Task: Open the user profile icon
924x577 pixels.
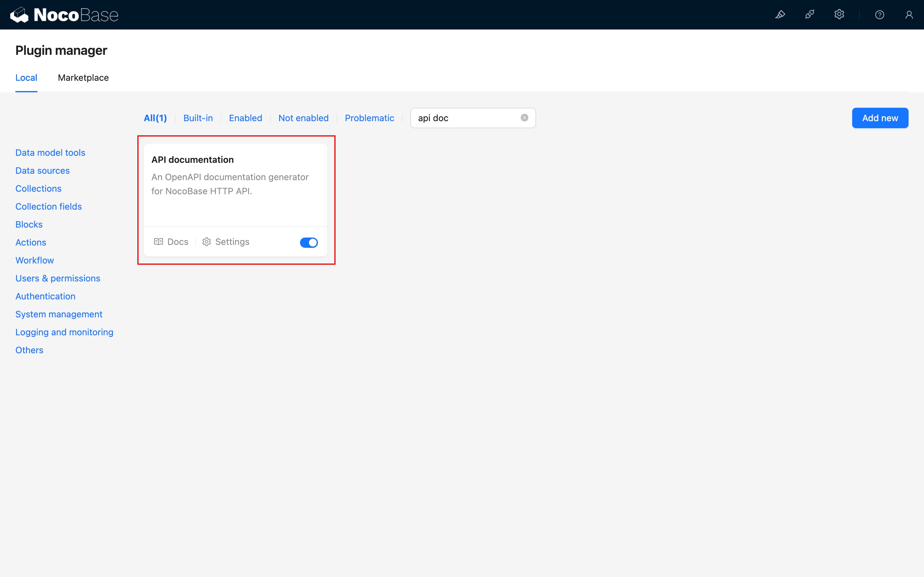Action: (909, 15)
